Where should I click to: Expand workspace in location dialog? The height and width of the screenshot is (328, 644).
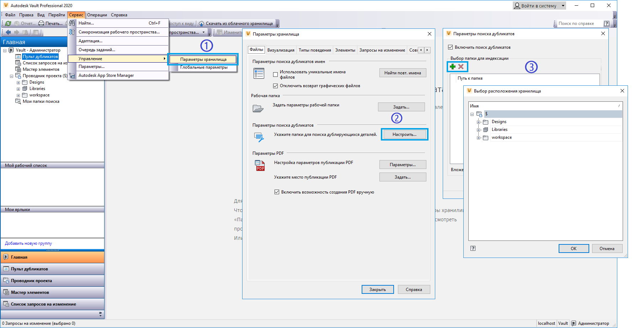479,138
